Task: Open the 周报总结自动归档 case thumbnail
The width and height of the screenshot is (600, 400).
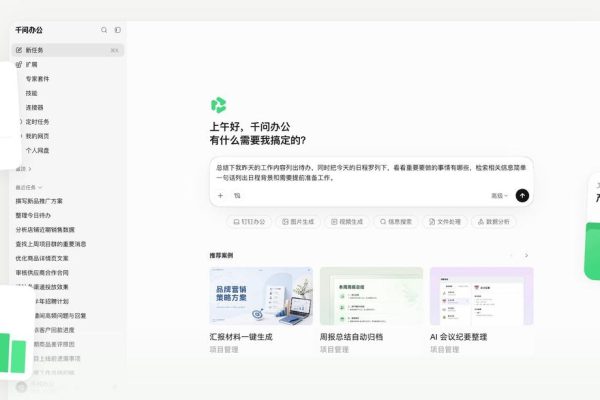Action: pyautogui.click(x=371, y=296)
